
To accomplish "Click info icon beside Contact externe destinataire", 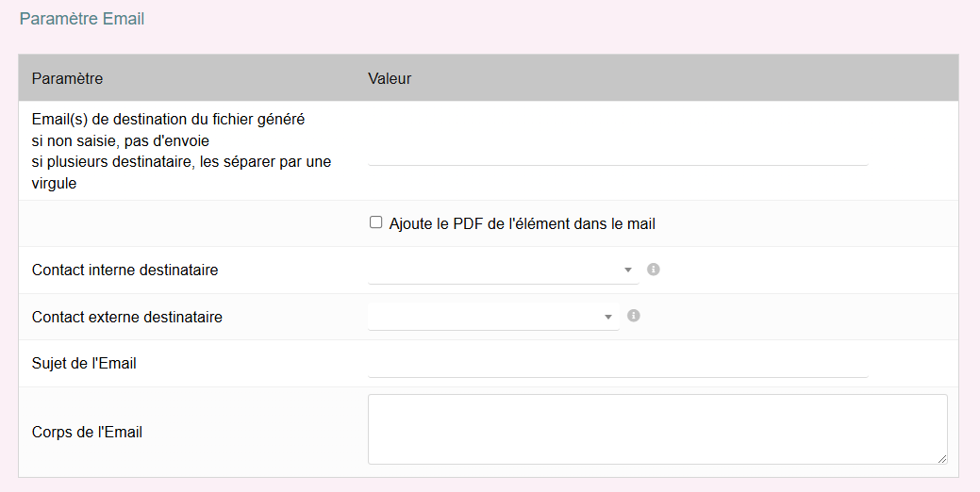I will click(x=634, y=316).
